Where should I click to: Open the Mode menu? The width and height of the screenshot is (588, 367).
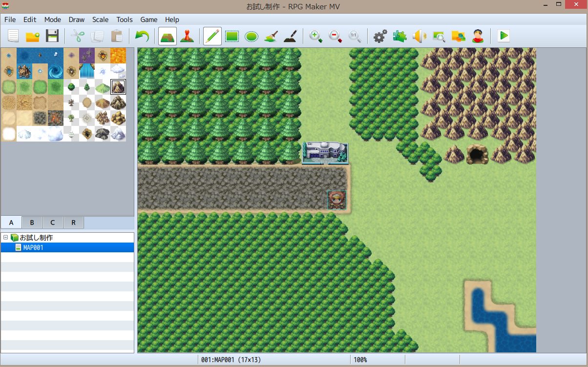tap(53, 20)
